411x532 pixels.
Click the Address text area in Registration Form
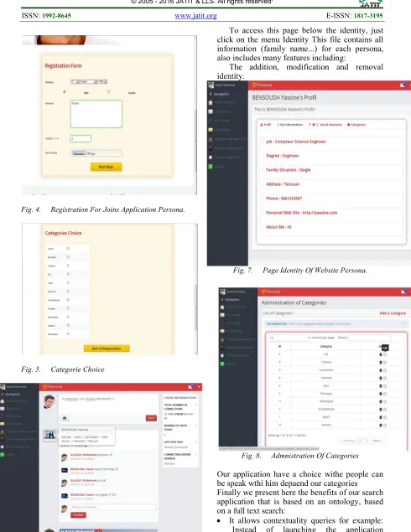96,114
